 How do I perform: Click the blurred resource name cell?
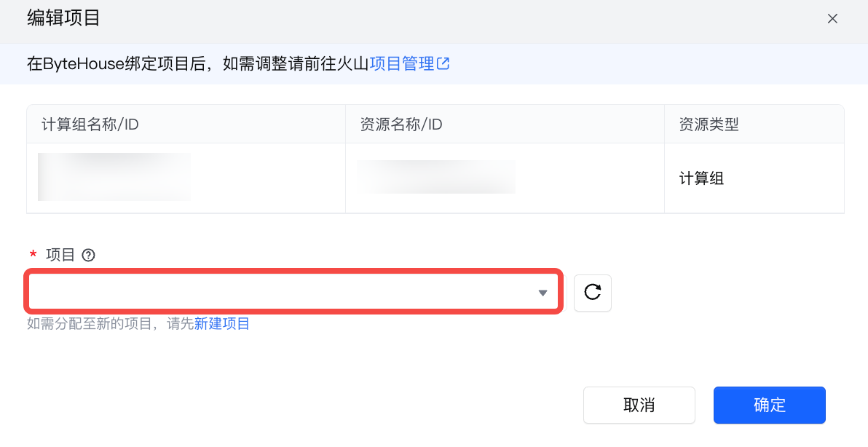point(436,177)
